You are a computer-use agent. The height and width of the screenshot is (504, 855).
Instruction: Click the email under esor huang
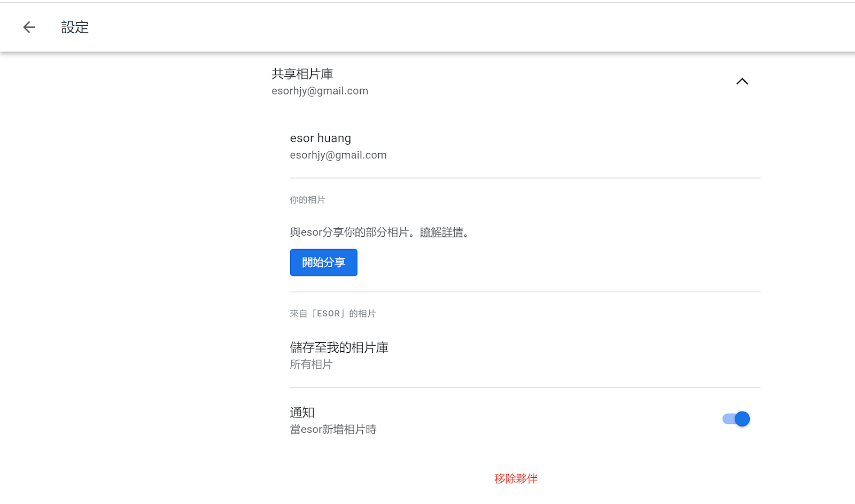point(338,155)
